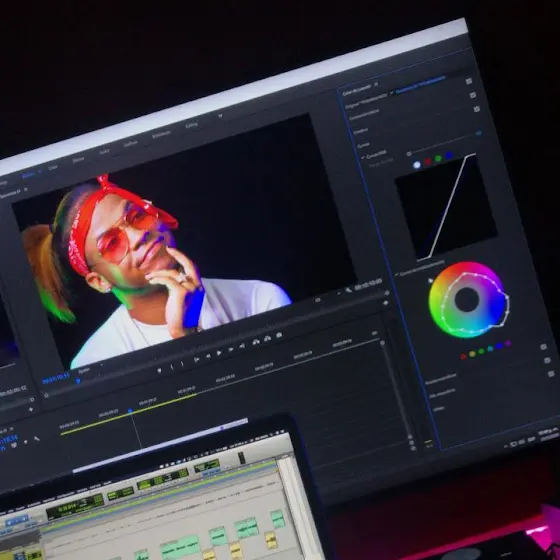Viewport: 560px width, 560px height.
Task: Click the blue timeline timecode at far left
Action: [9, 439]
